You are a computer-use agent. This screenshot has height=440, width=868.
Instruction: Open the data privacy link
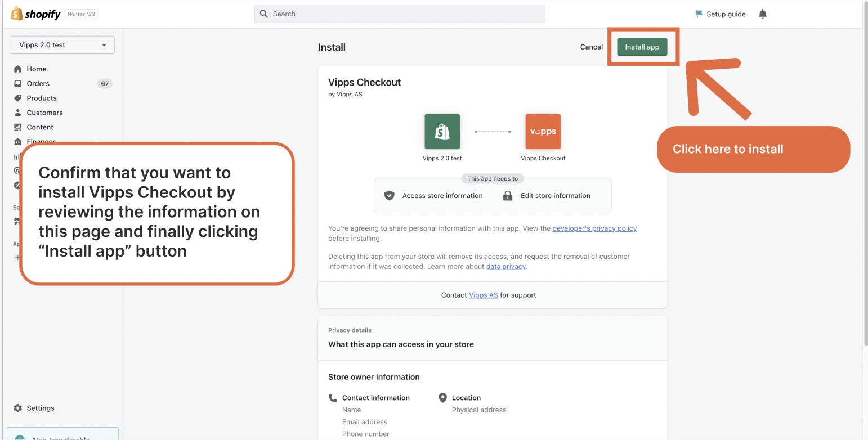click(505, 267)
